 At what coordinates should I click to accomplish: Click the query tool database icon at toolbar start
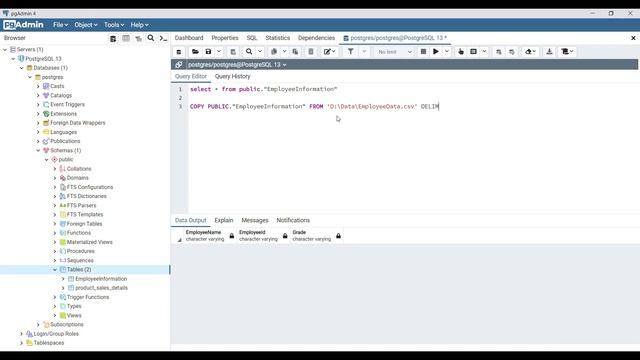179,52
